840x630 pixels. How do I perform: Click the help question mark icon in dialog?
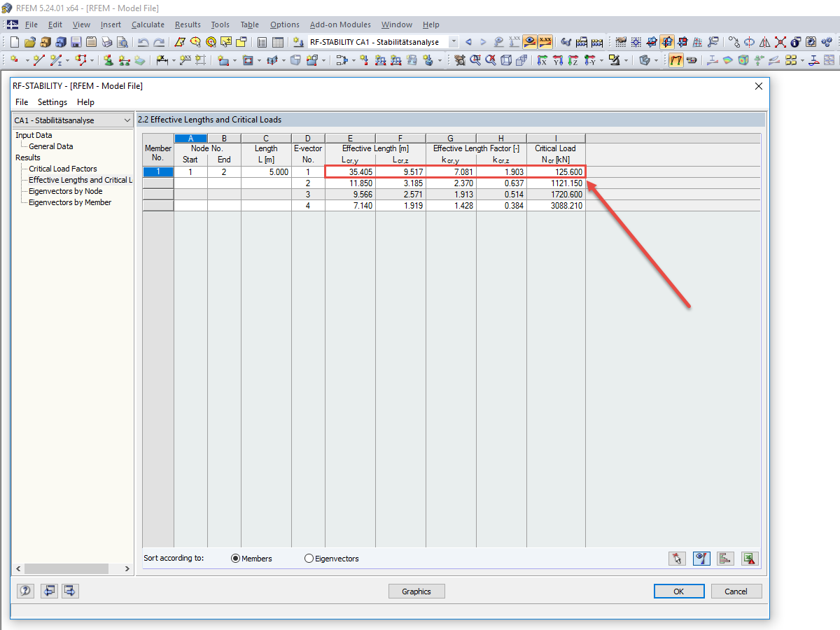click(25, 591)
